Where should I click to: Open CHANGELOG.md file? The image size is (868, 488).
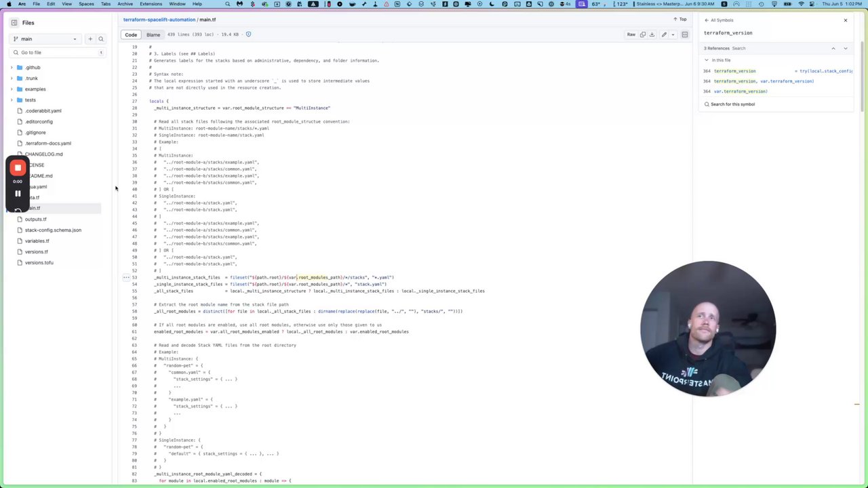point(43,154)
